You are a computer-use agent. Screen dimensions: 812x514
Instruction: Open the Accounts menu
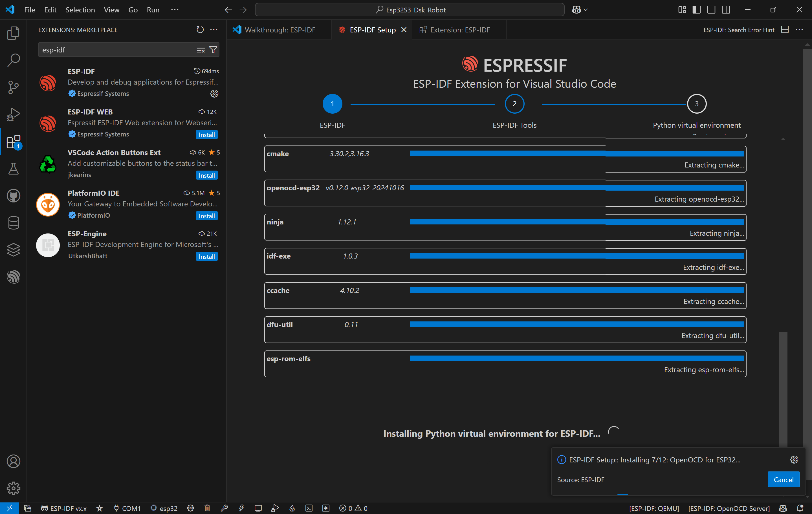pyautogui.click(x=14, y=461)
